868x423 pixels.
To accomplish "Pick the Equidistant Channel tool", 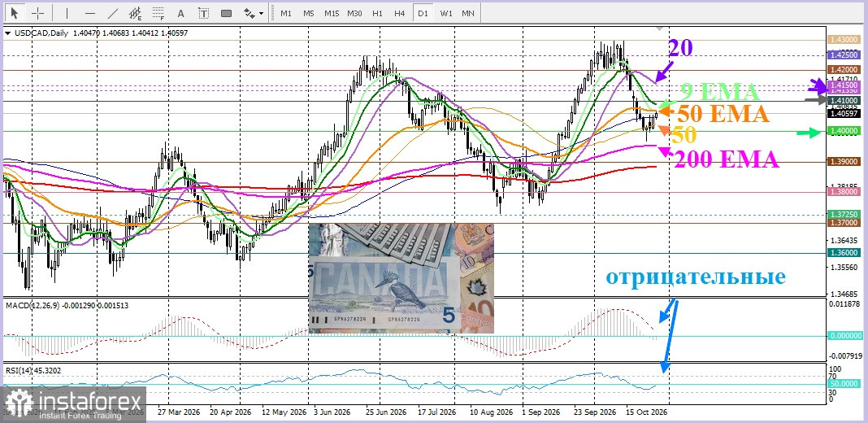I will click(x=135, y=13).
